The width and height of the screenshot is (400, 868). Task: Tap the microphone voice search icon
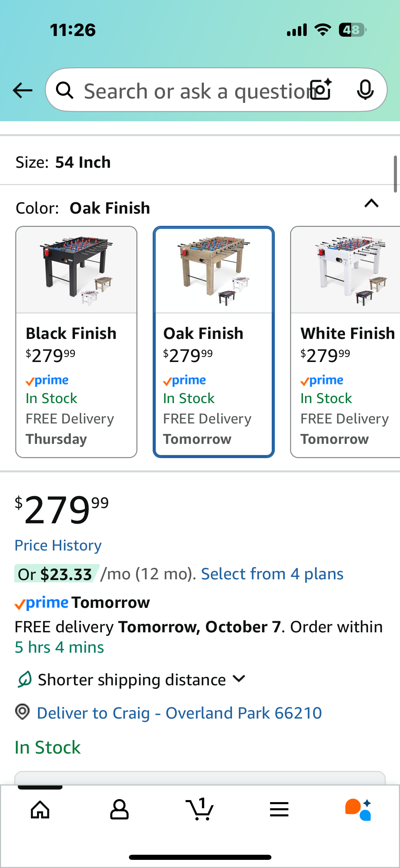pos(365,90)
